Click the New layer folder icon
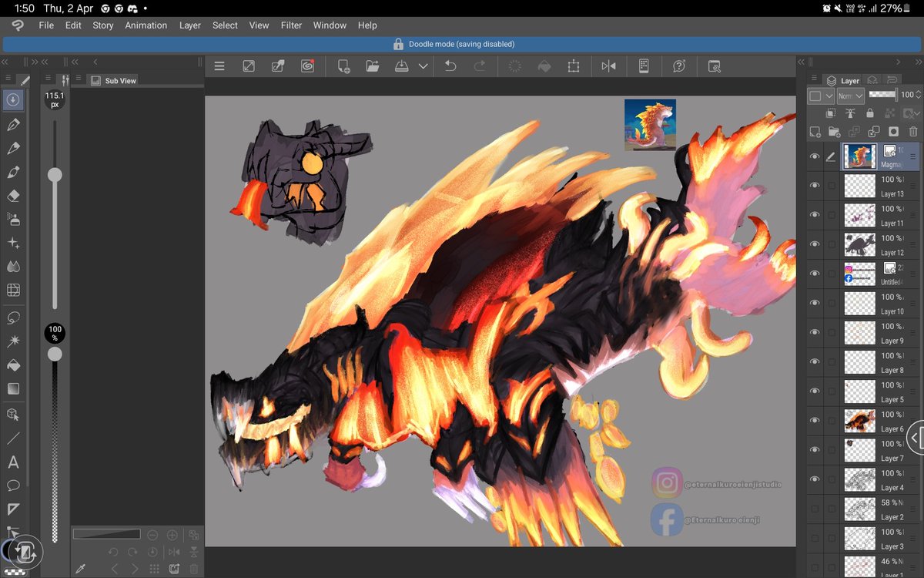The height and width of the screenshot is (578, 924). click(x=834, y=132)
